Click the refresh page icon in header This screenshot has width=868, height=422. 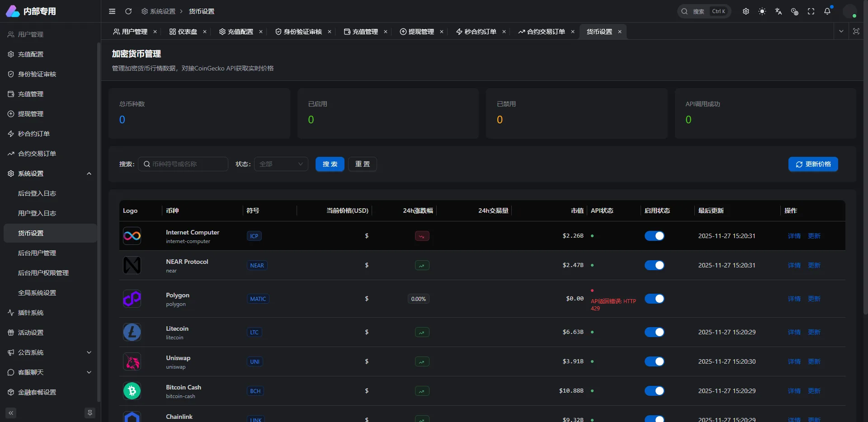click(128, 11)
